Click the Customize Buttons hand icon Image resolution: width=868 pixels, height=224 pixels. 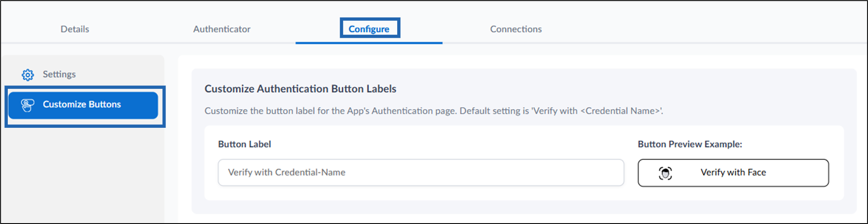point(28,105)
